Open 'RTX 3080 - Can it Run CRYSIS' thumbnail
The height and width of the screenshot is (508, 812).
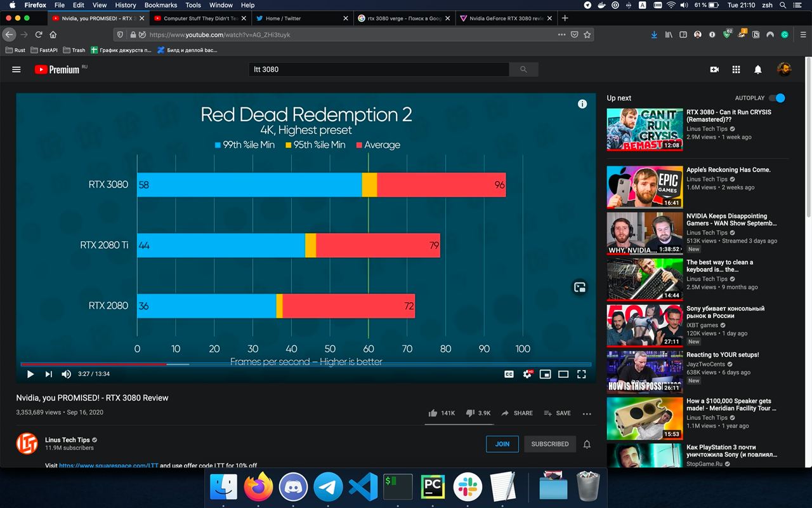(x=645, y=130)
